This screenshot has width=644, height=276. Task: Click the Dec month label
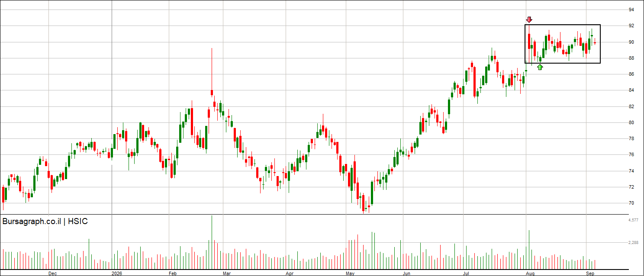[x=53, y=273]
